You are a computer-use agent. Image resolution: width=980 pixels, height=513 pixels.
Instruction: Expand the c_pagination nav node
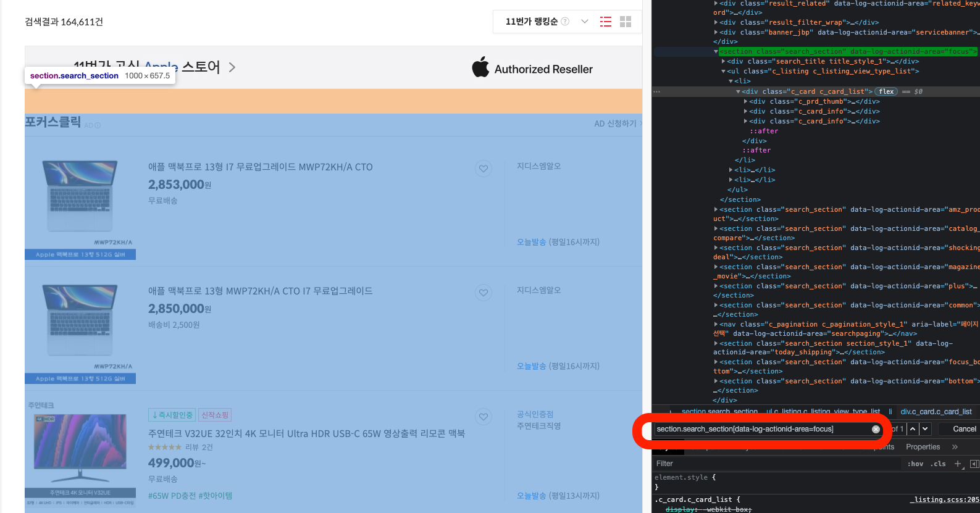(x=716, y=324)
